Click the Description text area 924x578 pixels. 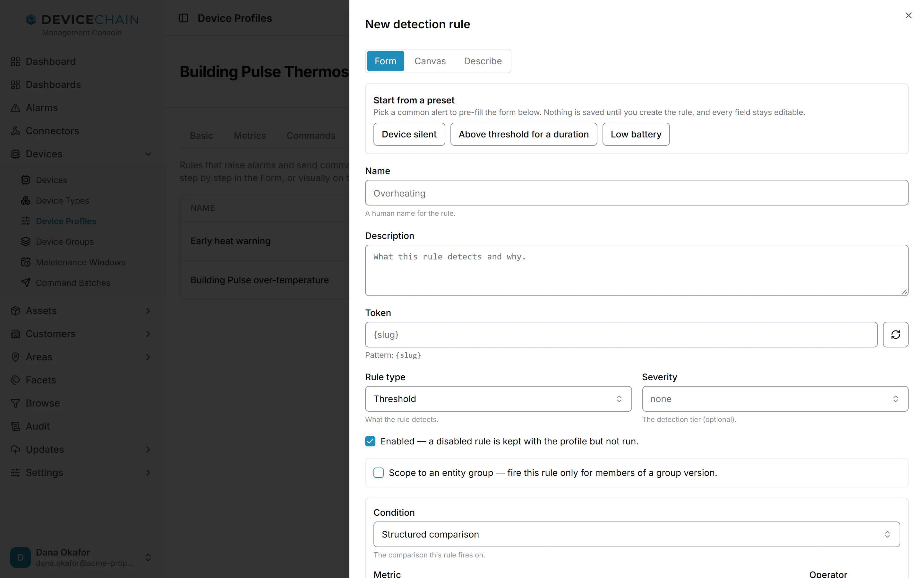tap(637, 270)
